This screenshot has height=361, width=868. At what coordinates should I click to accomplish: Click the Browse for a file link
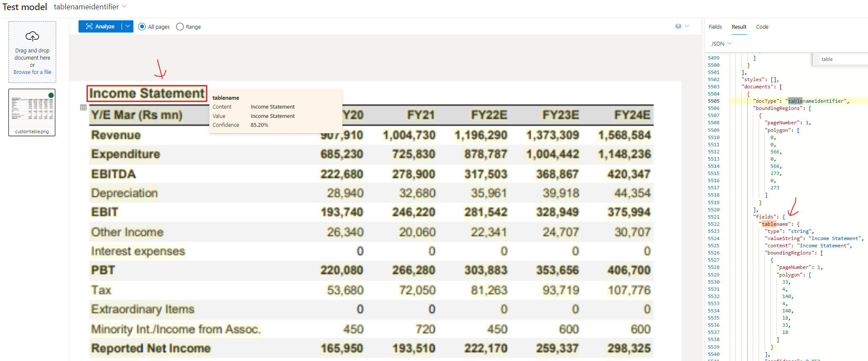pos(32,72)
